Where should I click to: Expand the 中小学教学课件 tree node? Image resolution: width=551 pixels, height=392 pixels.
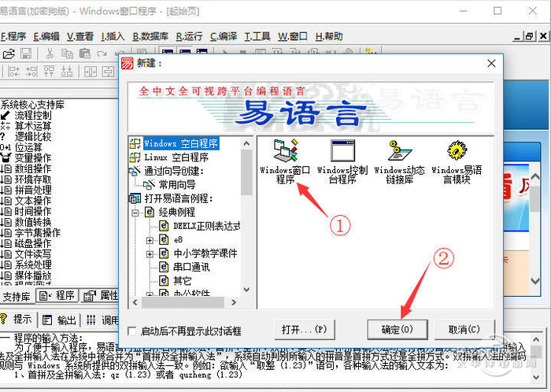(150, 254)
